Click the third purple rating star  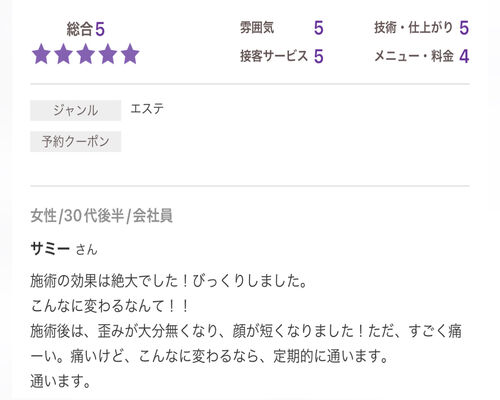86,54
